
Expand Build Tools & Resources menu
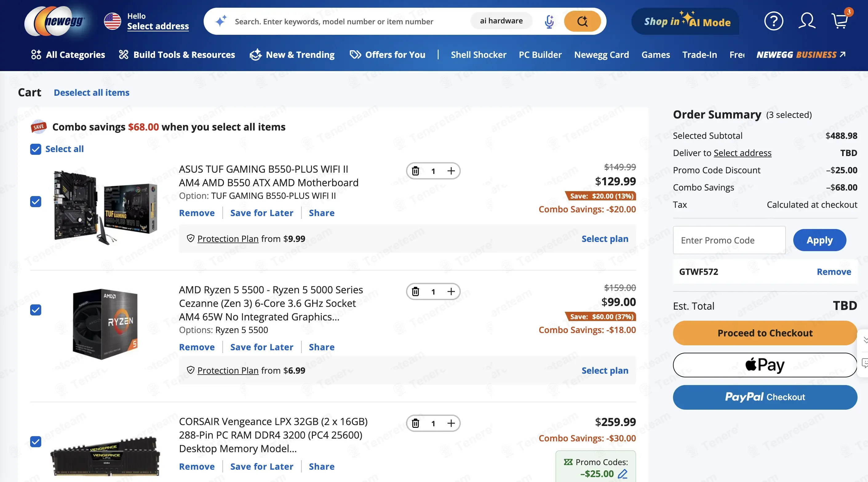tap(177, 55)
